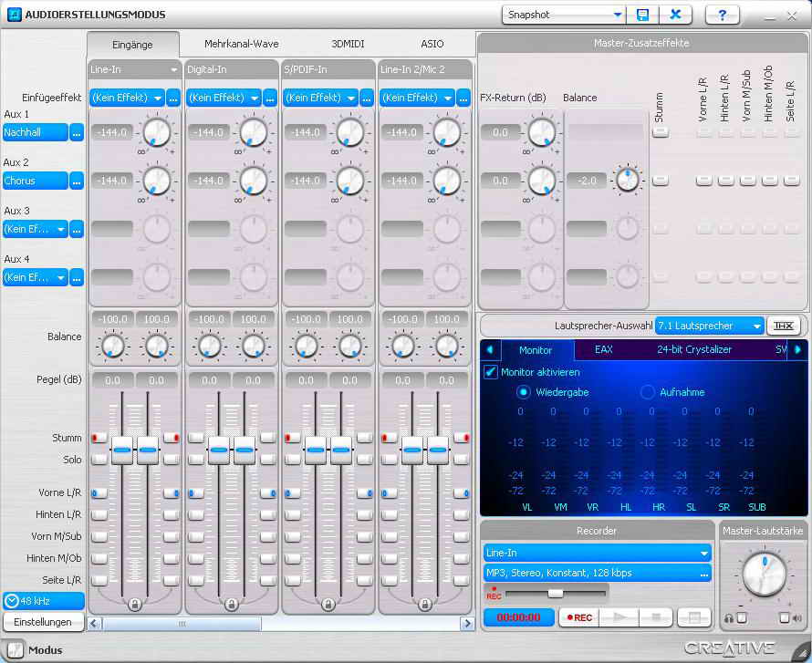Open S/PDIF-In insert effect settings ellipsis
This screenshot has width=812, height=663.
tap(367, 98)
